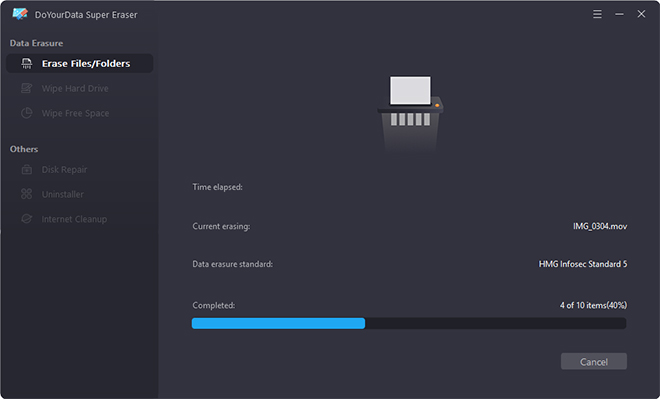Click the Completed label

213,306
